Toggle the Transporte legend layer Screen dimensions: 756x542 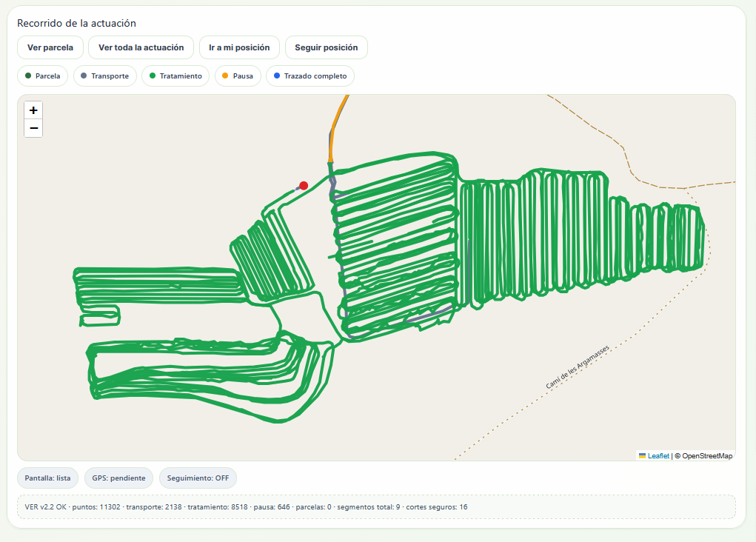pyautogui.click(x=105, y=76)
